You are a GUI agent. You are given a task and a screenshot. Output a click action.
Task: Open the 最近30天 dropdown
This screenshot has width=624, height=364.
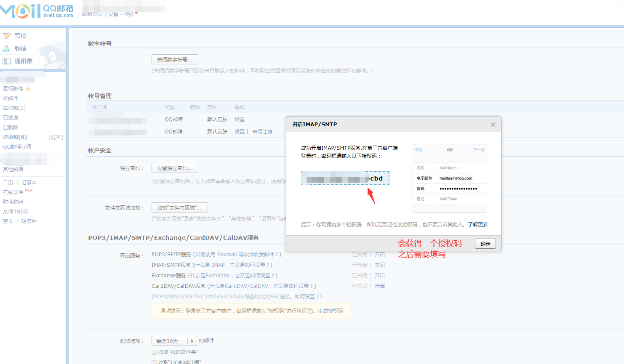174,341
